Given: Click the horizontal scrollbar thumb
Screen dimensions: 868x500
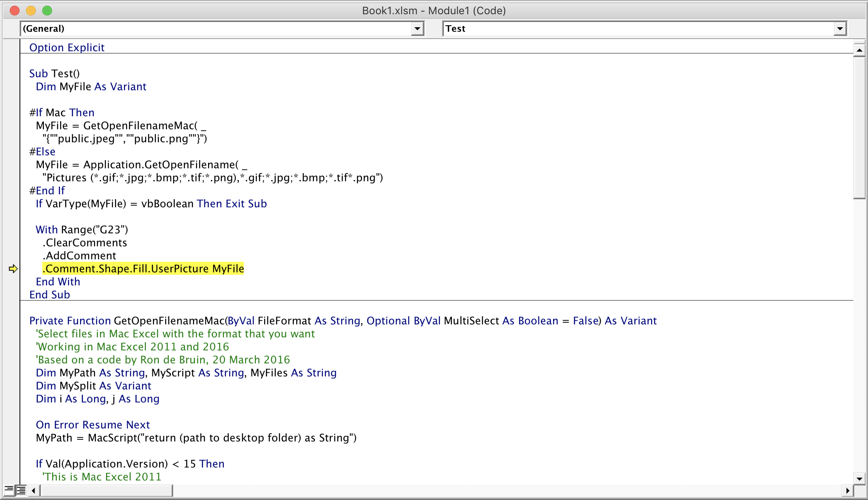Looking at the screenshot, I should pos(106,491).
